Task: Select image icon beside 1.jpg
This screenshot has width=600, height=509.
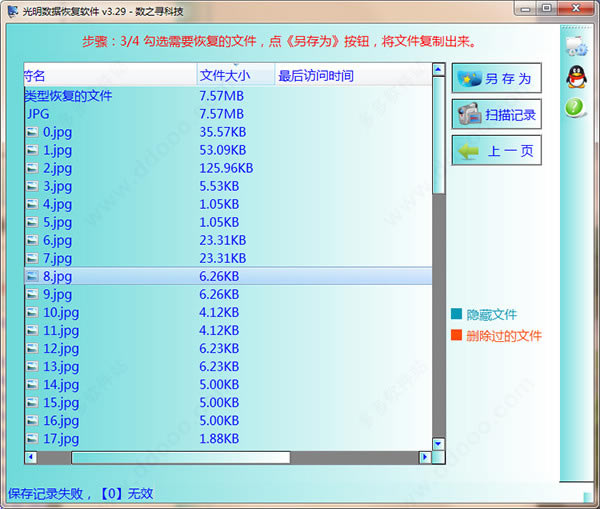Action: coord(32,150)
